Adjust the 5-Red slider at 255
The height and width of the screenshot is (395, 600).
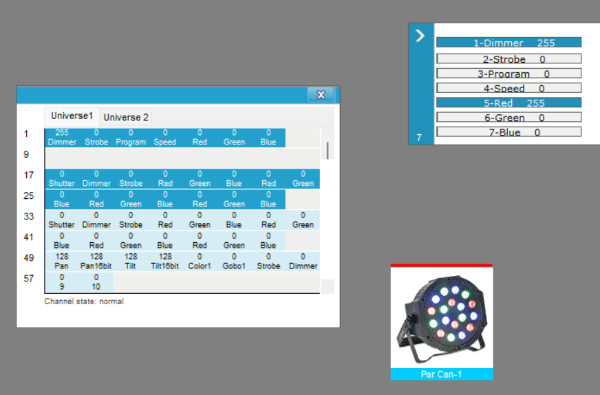[509, 103]
